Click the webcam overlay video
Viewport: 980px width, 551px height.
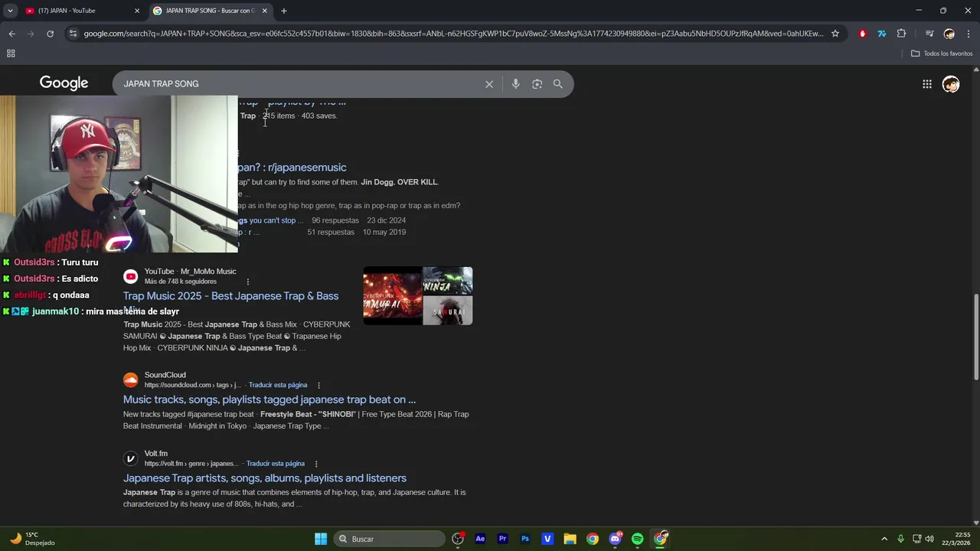click(119, 174)
